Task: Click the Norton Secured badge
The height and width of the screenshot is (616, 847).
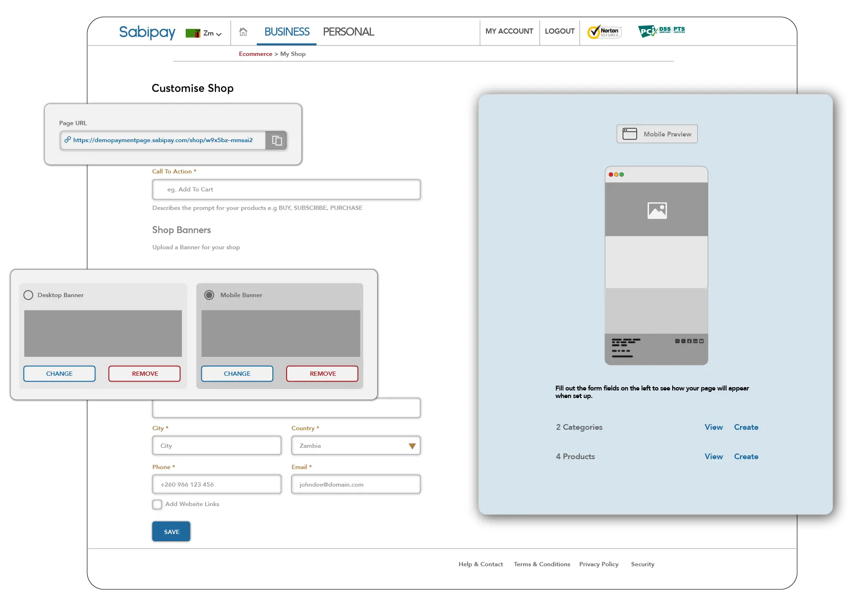Action: pos(604,32)
